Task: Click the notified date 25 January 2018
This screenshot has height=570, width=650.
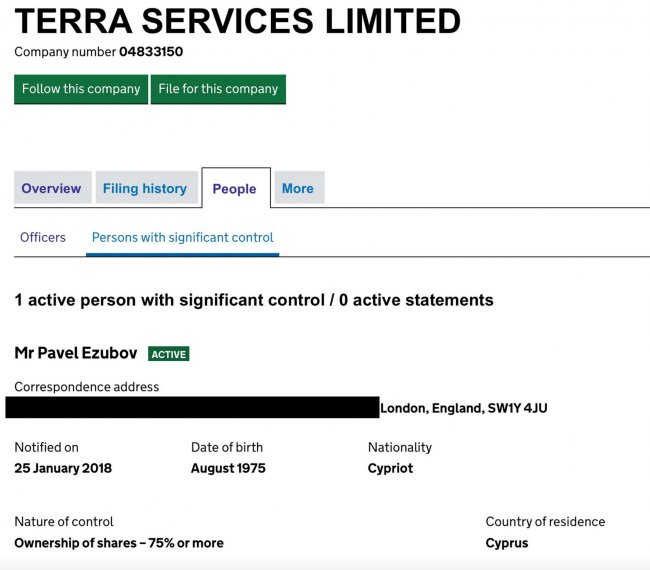Action: [x=63, y=468]
